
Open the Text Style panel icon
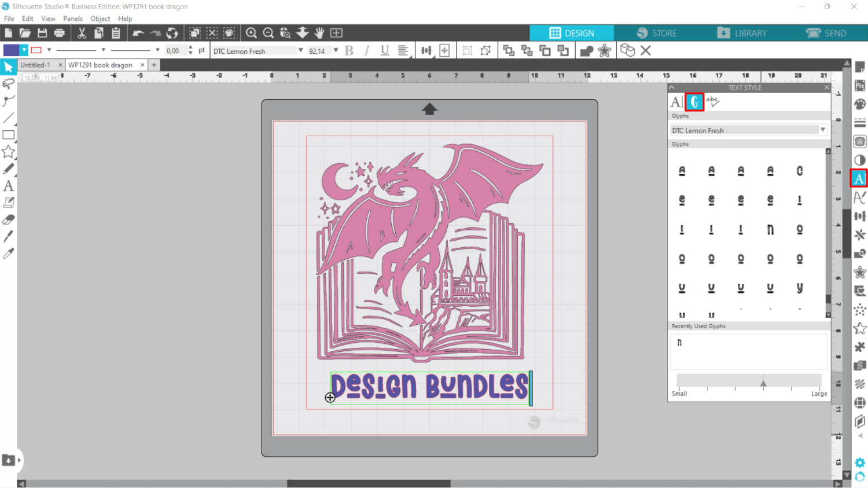pyautogui.click(x=859, y=178)
